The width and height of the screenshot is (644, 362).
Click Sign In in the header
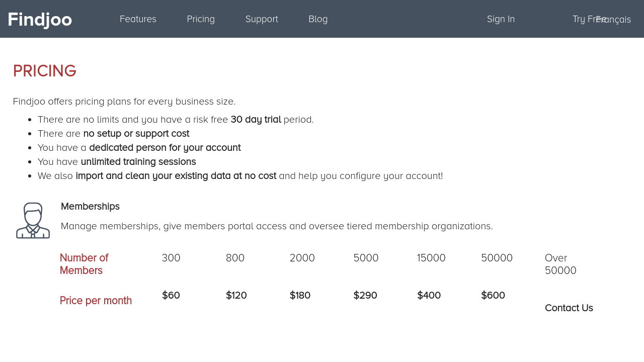[x=501, y=19]
